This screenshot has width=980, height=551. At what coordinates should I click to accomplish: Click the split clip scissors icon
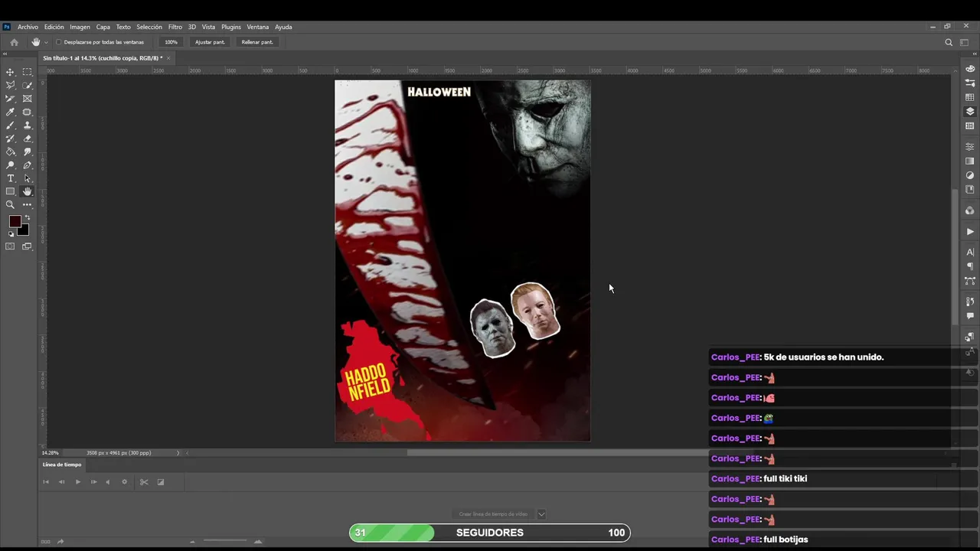point(143,482)
